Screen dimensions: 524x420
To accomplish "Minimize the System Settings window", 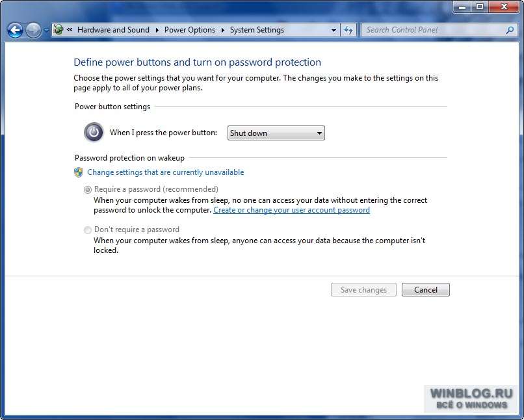I will [x=462, y=7].
